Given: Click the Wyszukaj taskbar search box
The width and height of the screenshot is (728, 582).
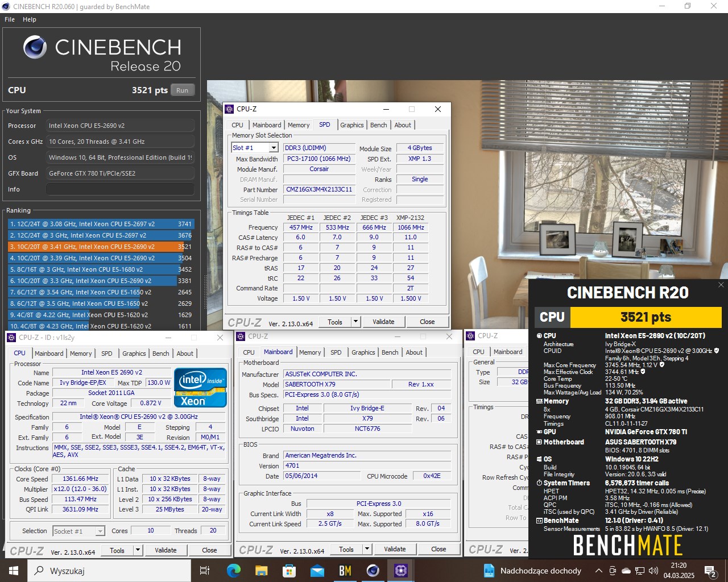Looking at the screenshot, I should pyautogui.click(x=109, y=571).
